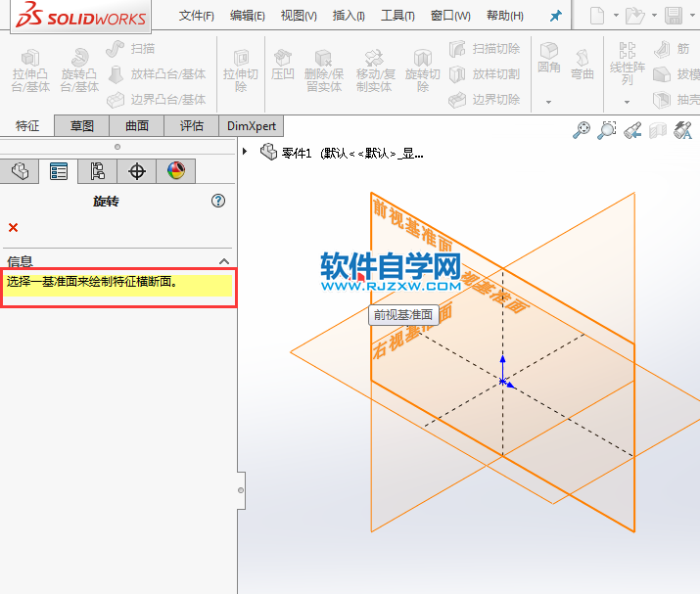This screenshot has width=700, height=594.
Task: Open the DisplayManager color sphere tab
Action: point(176,171)
